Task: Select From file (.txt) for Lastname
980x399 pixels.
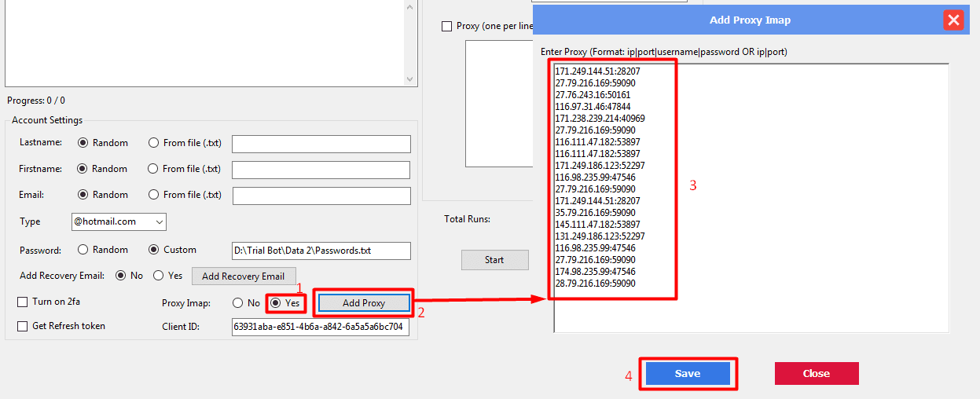Action: point(185,143)
